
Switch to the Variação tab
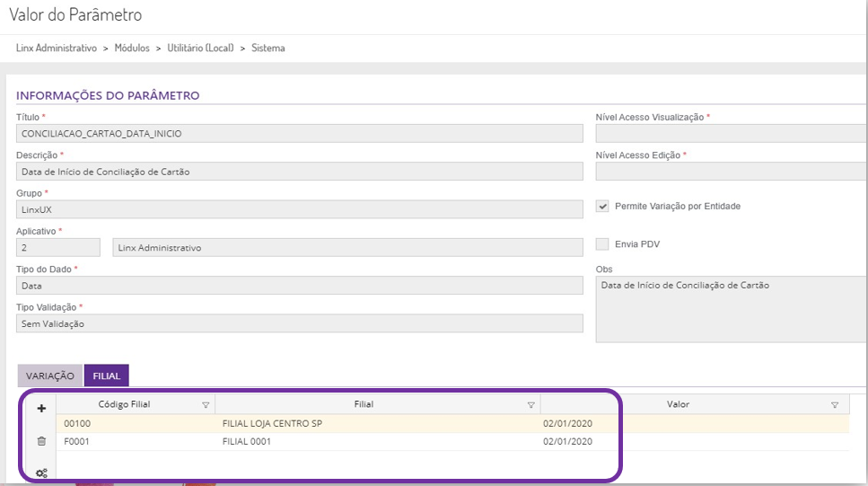[x=49, y=376]
